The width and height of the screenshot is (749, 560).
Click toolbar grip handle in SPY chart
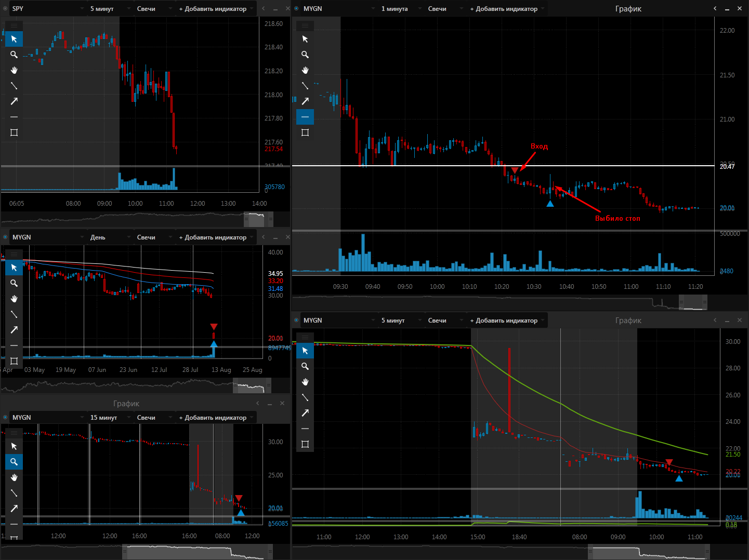pos(14,25)
